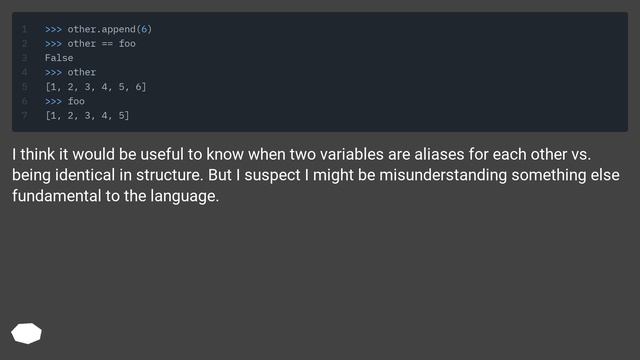Screen dimensions: 640x360
Task: Click the word 'fundamental' in the paragraph
Action: 56,196
